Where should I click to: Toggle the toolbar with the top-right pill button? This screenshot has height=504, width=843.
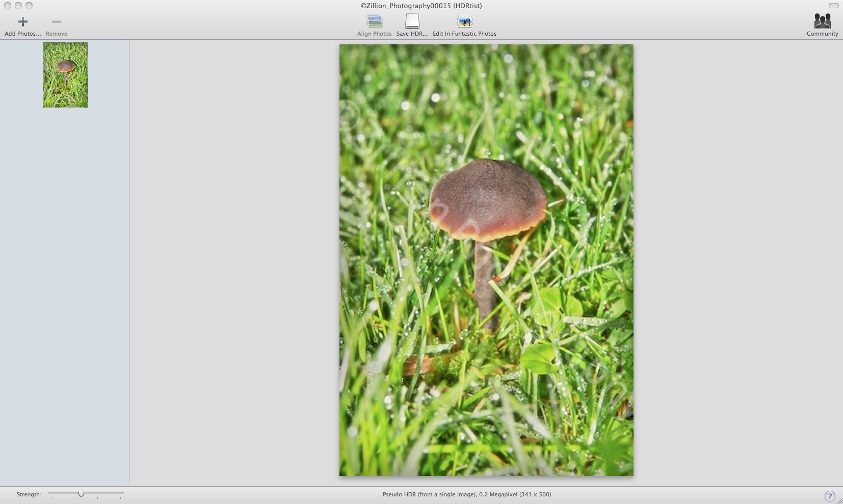[x=833, y=6]
